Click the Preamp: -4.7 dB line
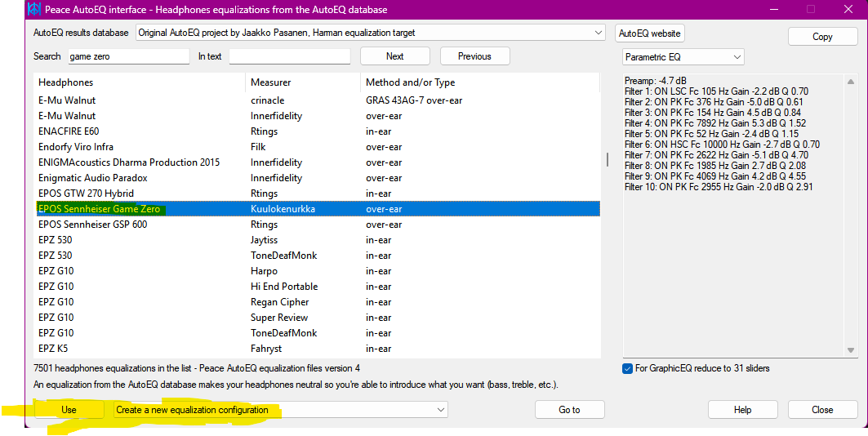 tap(656, 81)
